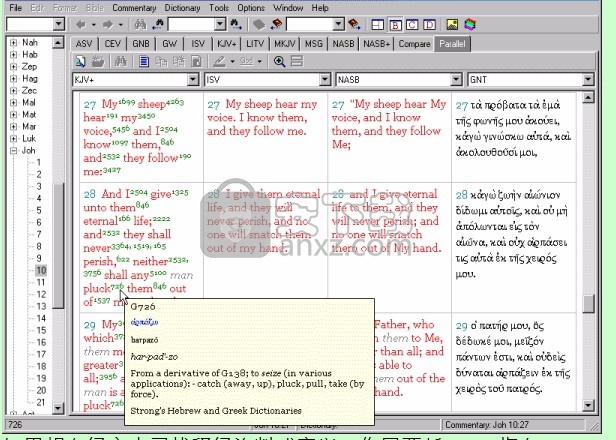Click the "Commentary: Joh 10:27" status bar entry

coord(487,425)
